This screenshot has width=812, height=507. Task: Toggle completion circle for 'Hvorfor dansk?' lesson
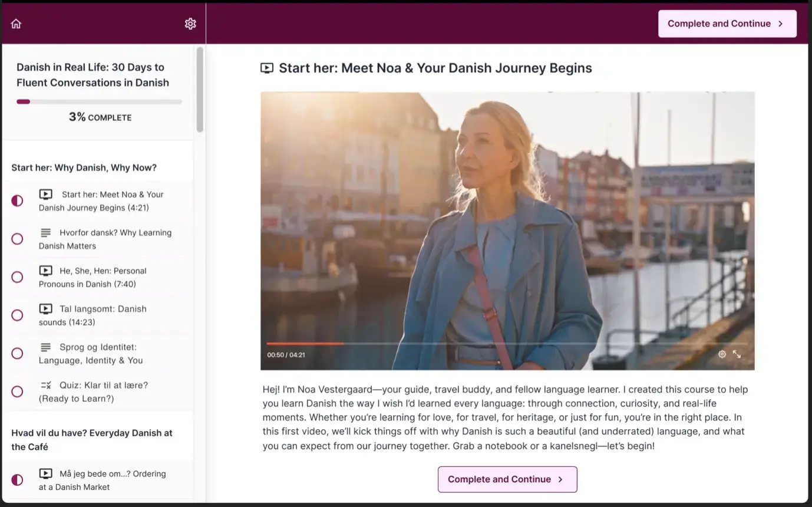tap(18, 239)
